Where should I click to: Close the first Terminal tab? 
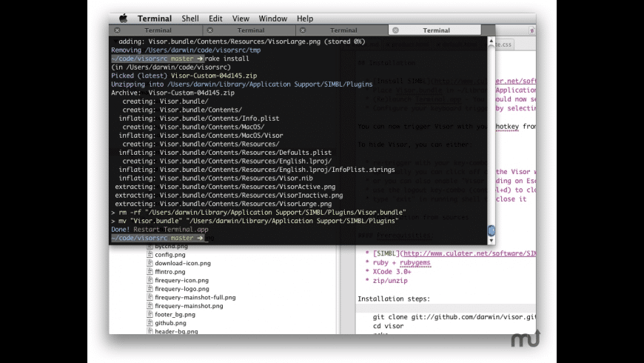117,30
